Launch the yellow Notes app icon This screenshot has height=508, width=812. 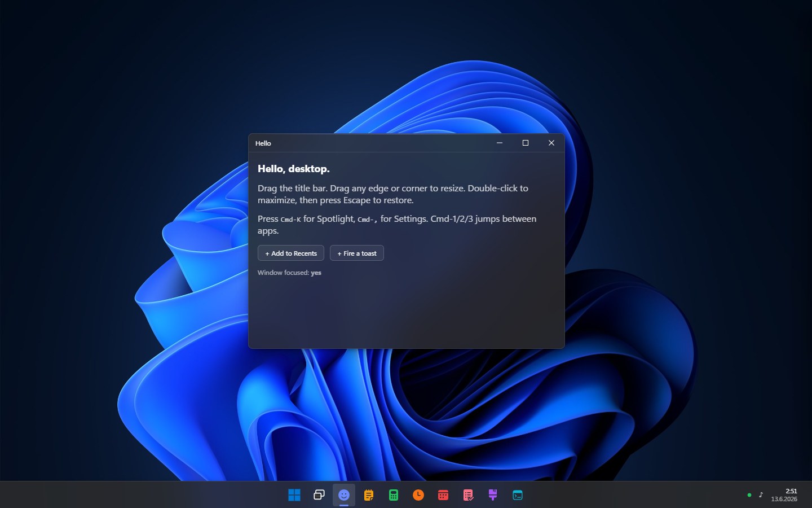369,495
